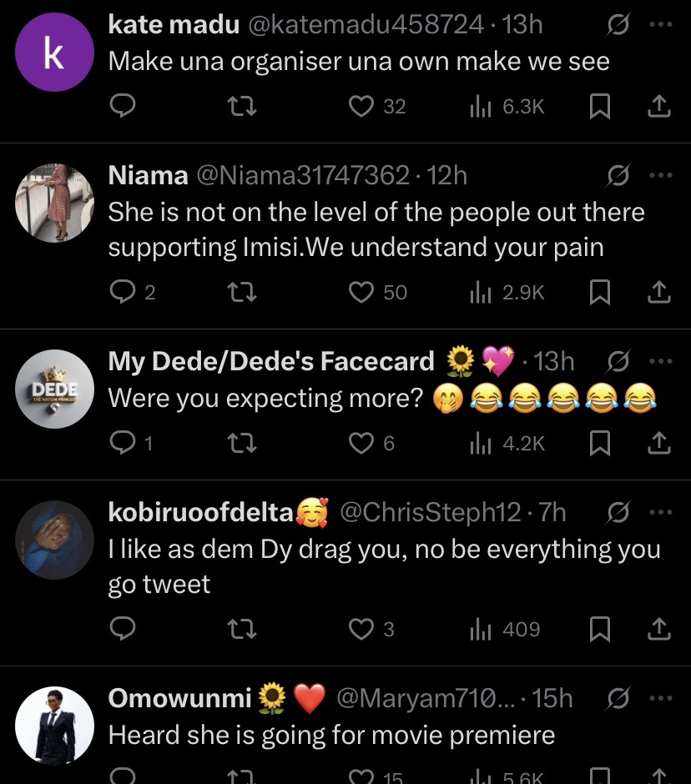Open Niama's profile picture
Image resolution: width=691 pixels, height=784 pixels.
point(55,202)
